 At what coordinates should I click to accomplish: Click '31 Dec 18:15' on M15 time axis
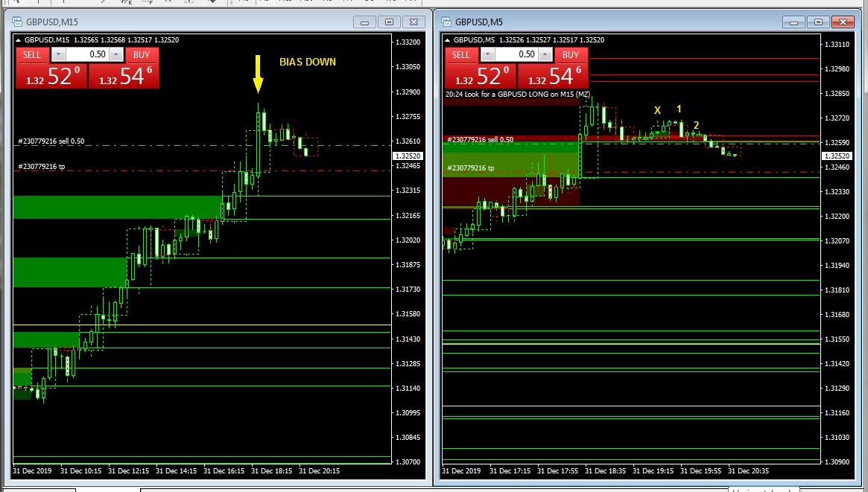pos(271,471)
